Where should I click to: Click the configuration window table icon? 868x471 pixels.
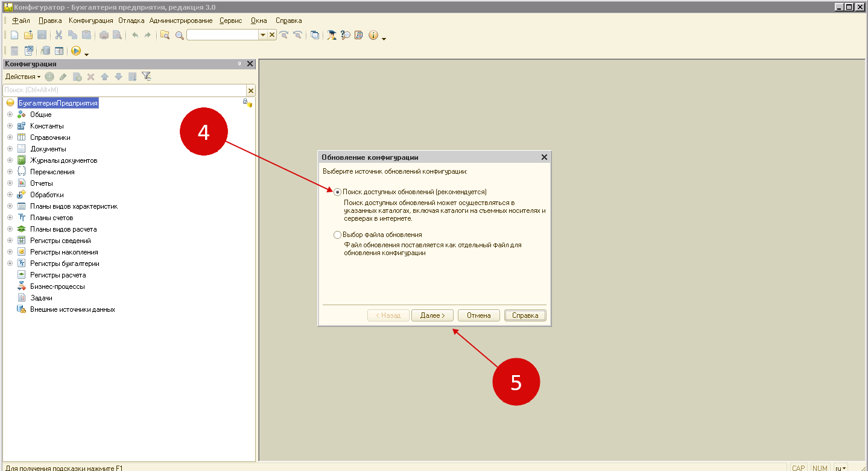point(59,51)
